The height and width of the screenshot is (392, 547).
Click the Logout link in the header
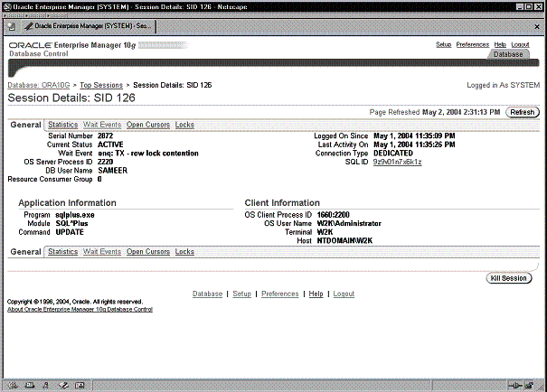(520, 44)
